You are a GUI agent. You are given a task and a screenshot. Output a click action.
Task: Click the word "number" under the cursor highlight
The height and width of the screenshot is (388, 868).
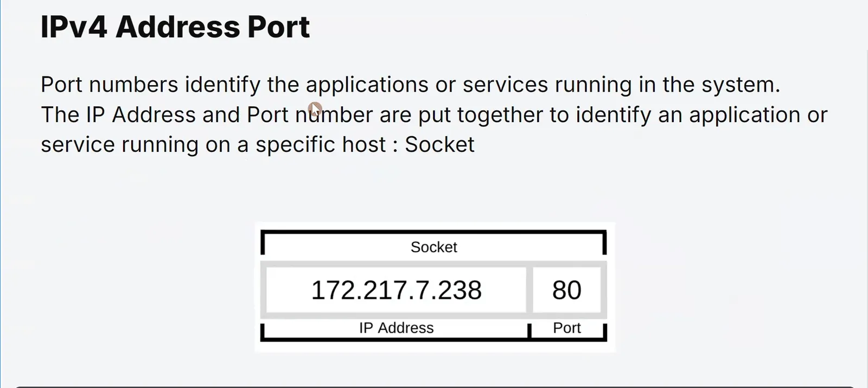pos(334,115)
